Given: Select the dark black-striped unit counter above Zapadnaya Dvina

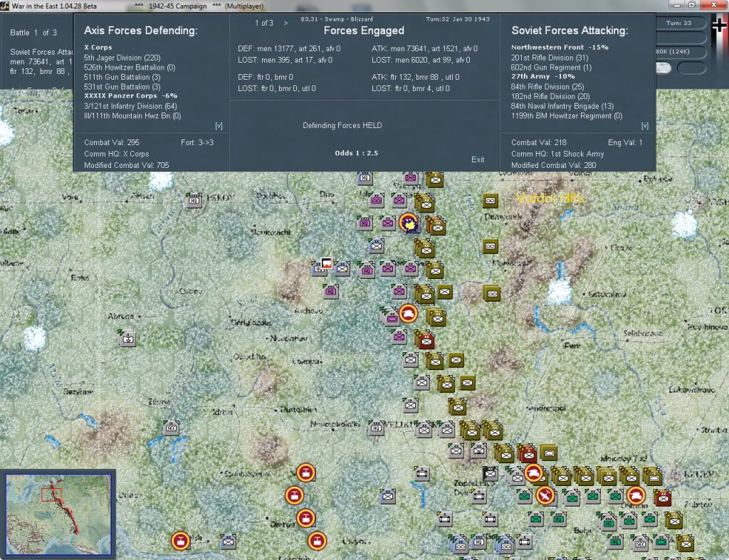Looking at the screenshot, I should [x=490, y=473].
